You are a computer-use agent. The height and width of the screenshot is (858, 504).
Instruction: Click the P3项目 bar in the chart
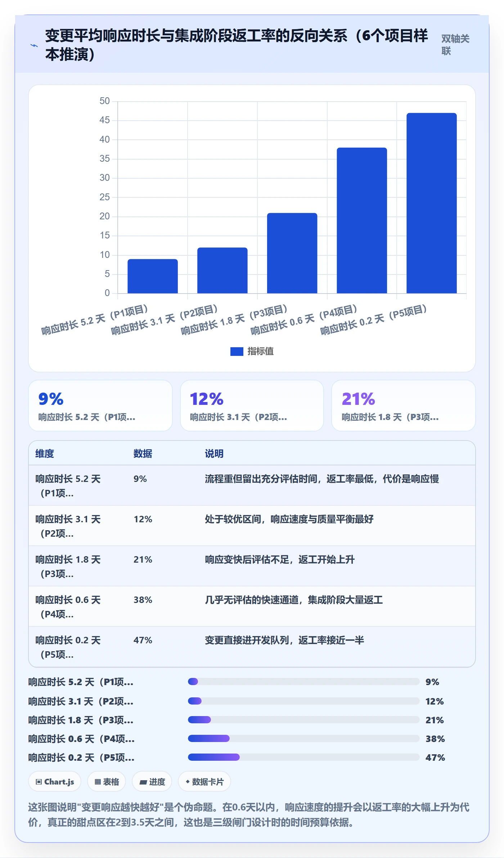coord(292,253)
